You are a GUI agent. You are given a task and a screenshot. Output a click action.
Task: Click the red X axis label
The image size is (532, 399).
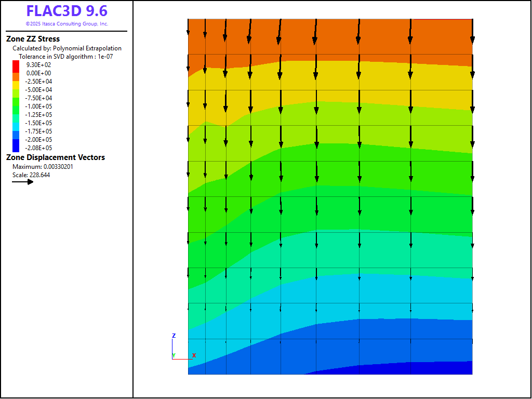194,355
